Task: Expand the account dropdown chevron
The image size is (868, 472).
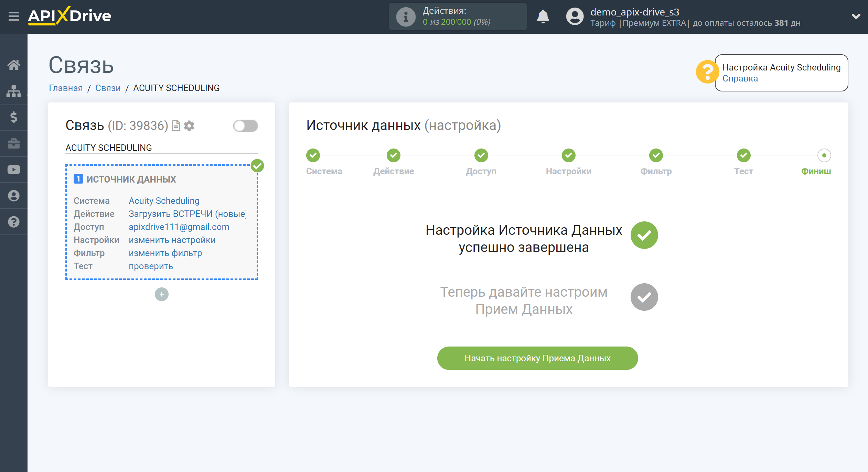Action: tap(856, 16)
